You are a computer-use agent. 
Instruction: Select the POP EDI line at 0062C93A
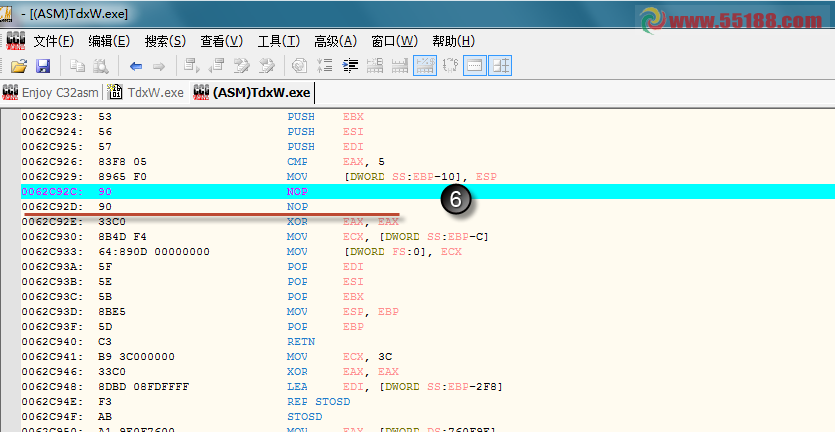428,266
